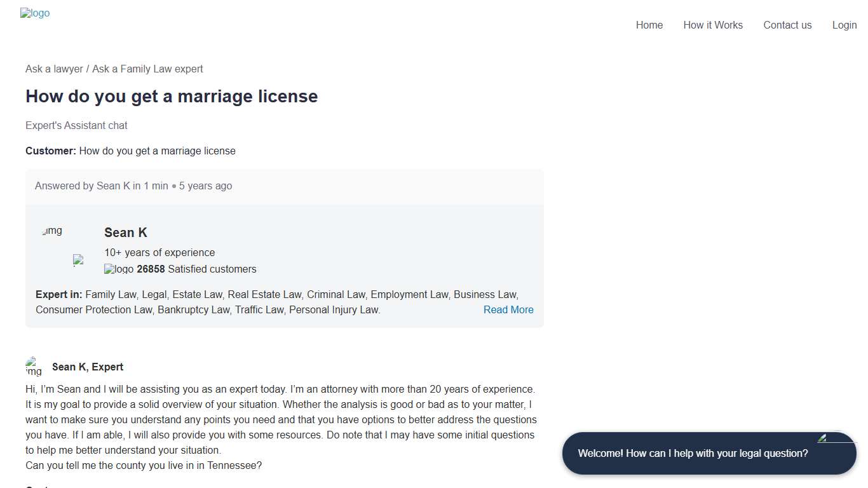
Task: Select the expert's profile avatar placeholder
Action: (51, 231)
